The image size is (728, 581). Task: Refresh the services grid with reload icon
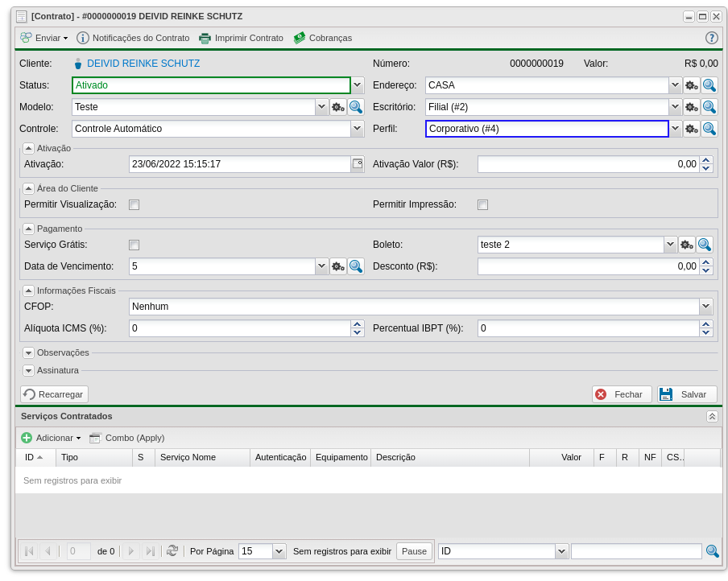click(x=172, y=551)
